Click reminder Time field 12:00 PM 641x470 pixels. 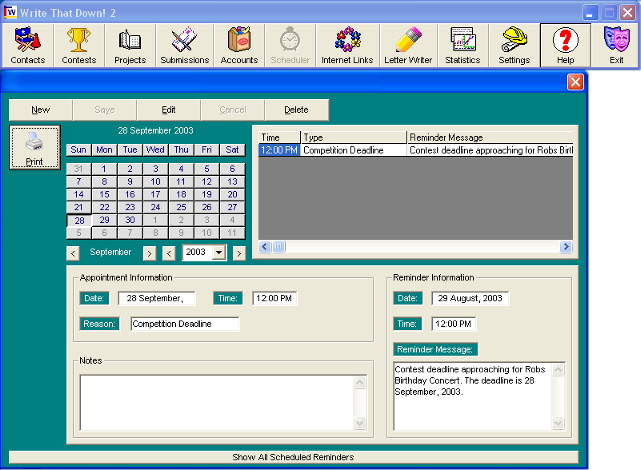pyautogui.click(x=454, y=324)
